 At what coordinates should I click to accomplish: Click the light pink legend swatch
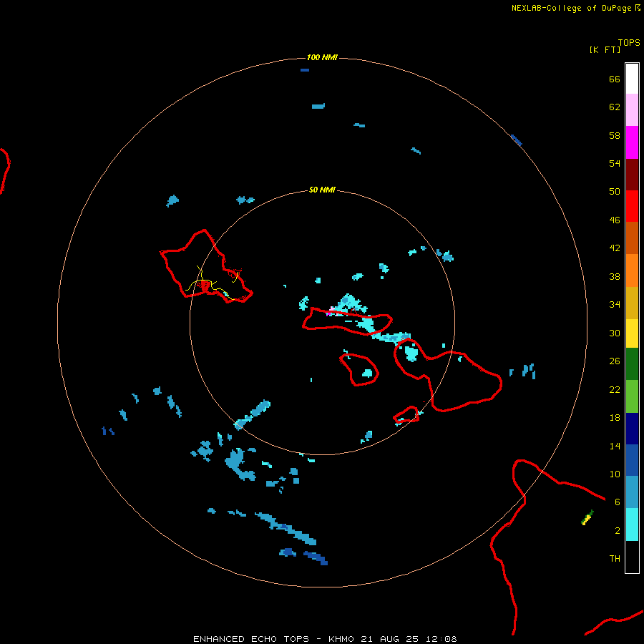(632, 109)
